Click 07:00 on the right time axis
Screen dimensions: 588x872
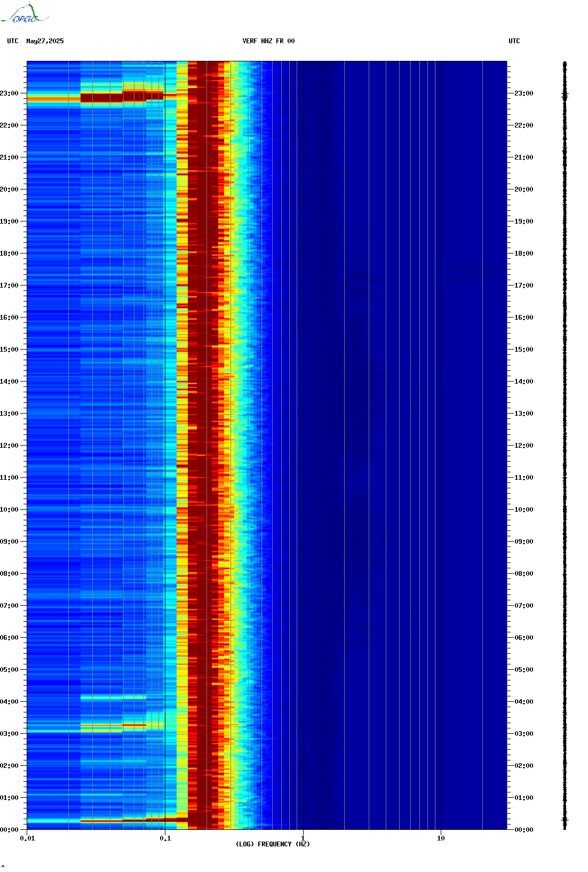tap(524, 606)
